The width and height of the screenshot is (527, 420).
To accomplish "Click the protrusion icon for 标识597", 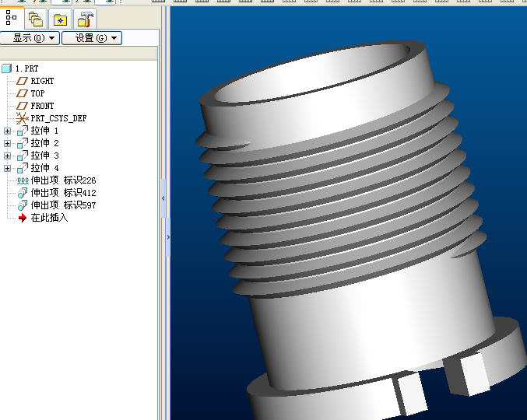I will click(23, 205).
